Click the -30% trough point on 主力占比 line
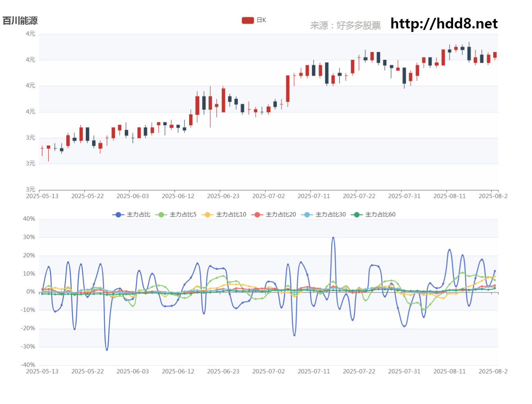 click(107, 349)
